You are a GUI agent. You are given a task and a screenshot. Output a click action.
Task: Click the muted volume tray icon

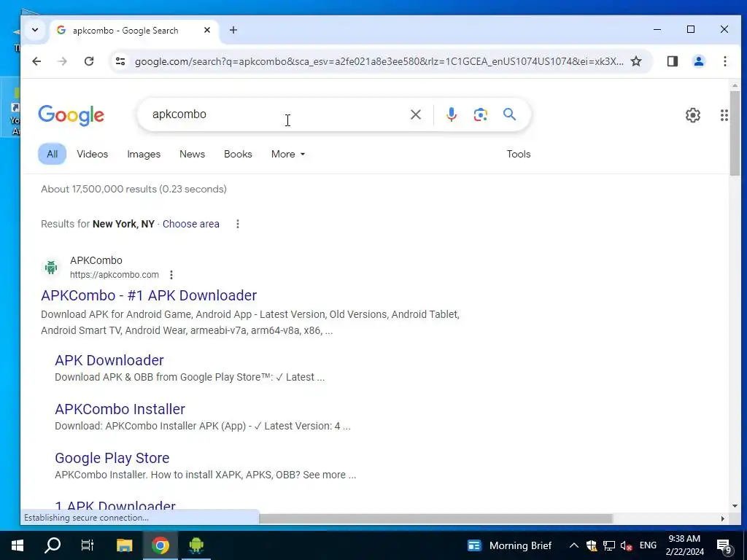(x=626, y=545)
